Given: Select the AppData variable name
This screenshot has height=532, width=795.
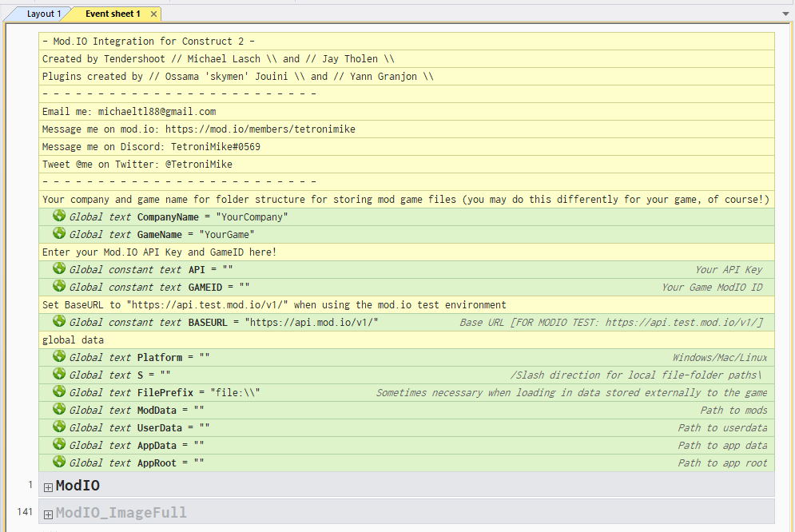Looking at the screenshot, I should coord(156,446).
